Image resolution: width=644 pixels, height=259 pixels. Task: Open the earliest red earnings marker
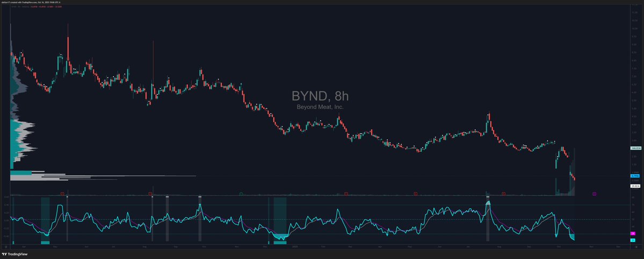(62, 193)
